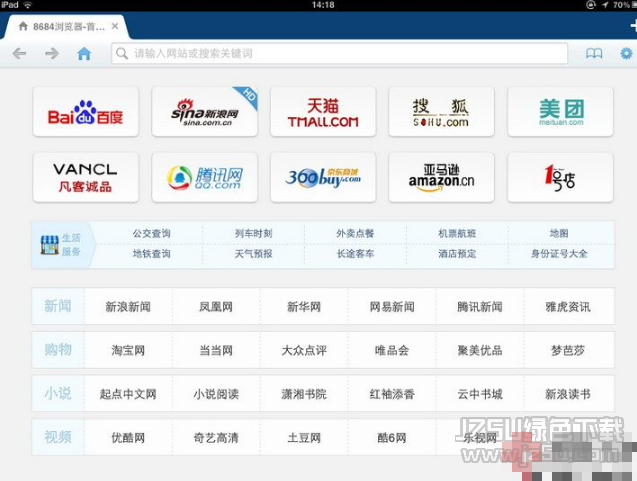
Task: Open the 1号店 tile
Action: pos(560,178)
